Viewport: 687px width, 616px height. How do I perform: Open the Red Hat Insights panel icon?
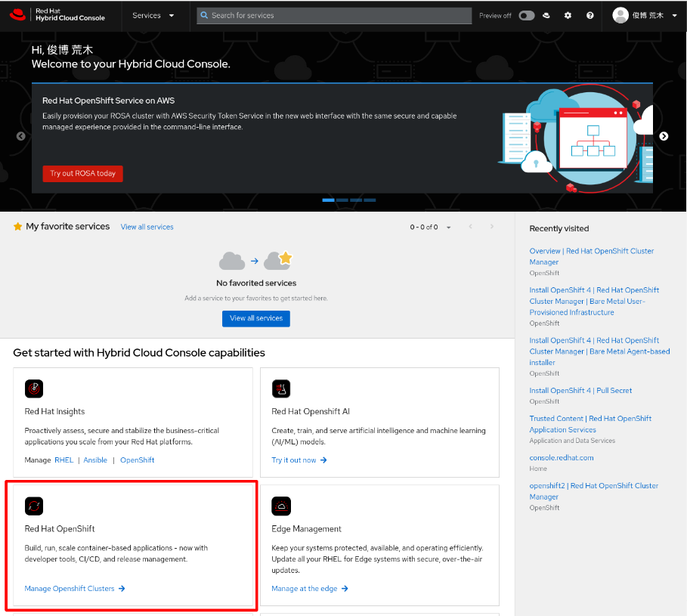pyautogui.click(x=34, y=388)
